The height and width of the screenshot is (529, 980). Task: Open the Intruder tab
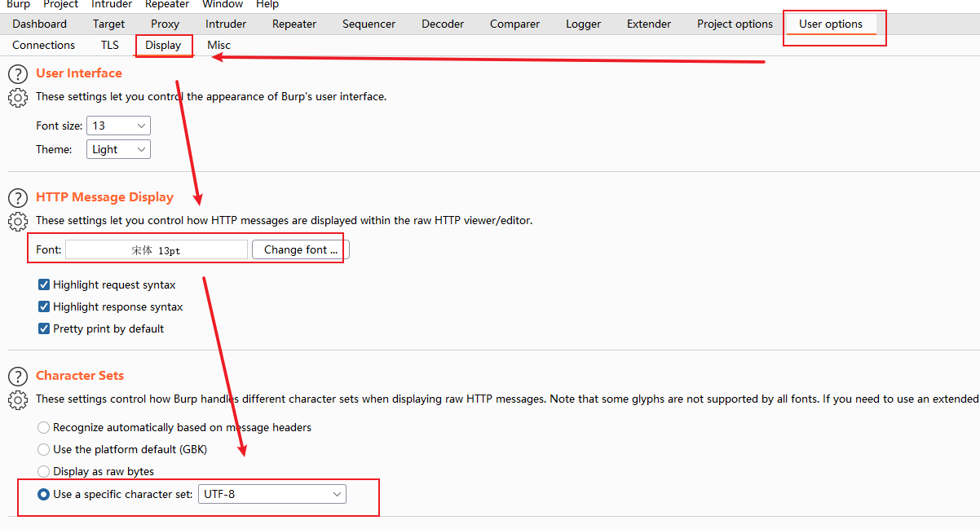pyautogui.click(x=226, y=24)
